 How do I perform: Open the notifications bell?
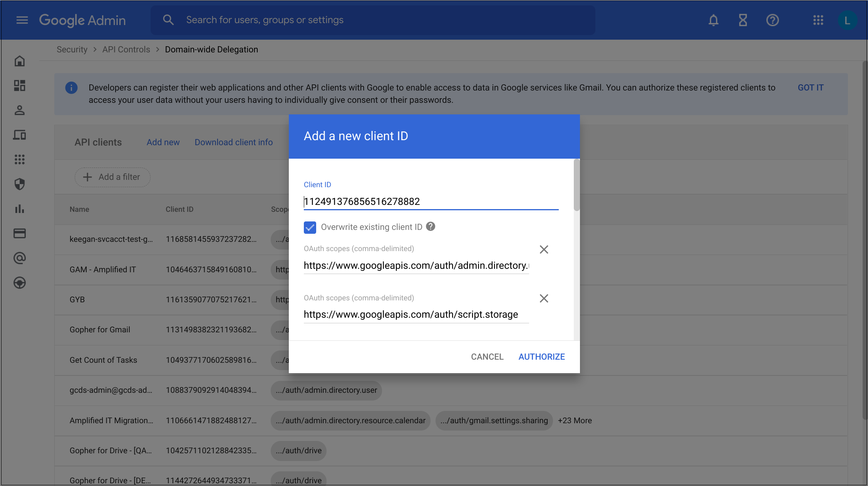[714, 20]
